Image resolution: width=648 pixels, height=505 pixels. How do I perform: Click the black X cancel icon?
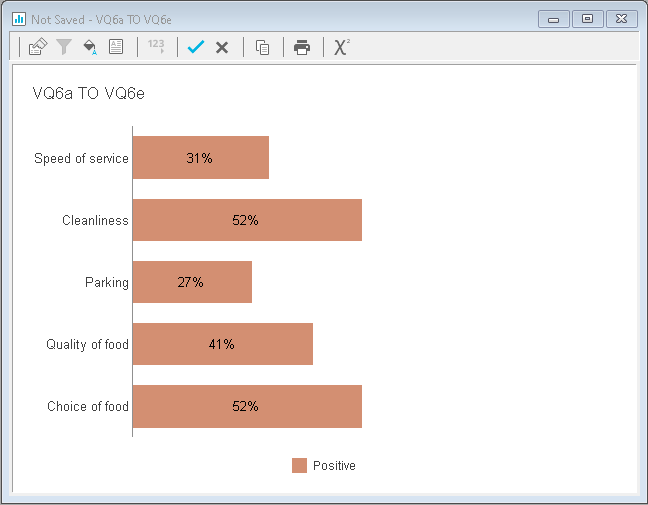(x=222, y=48)
